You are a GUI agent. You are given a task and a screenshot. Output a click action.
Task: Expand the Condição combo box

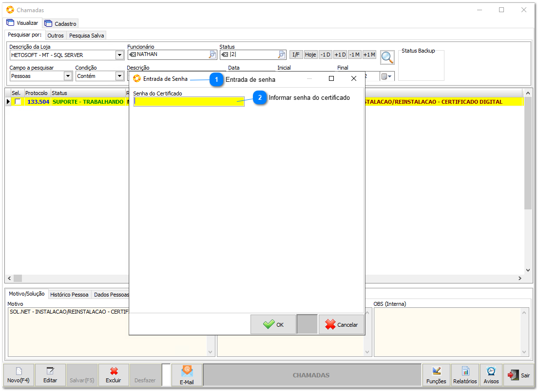(119, 76)
